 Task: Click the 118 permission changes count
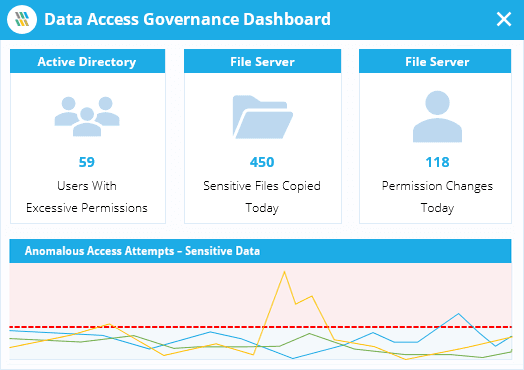coord(437,162)
